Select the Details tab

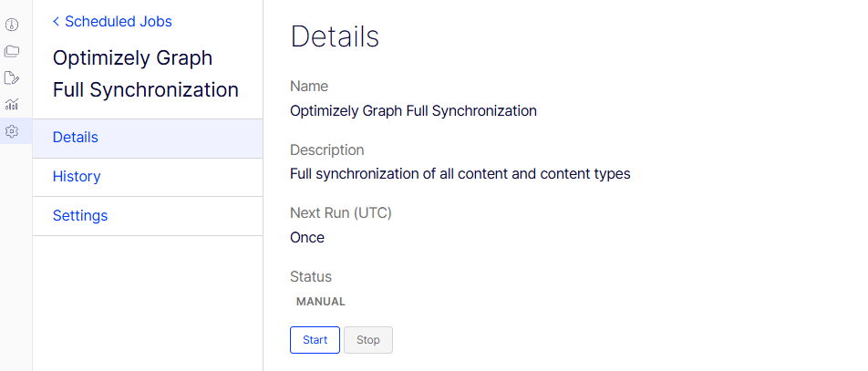click(76, 138)
